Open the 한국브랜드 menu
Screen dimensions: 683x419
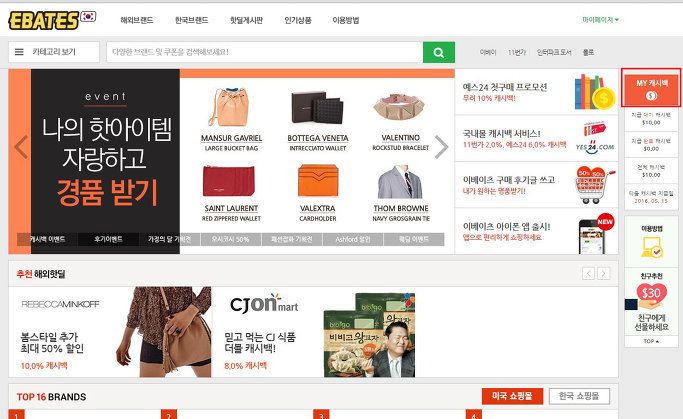(192, 20)
